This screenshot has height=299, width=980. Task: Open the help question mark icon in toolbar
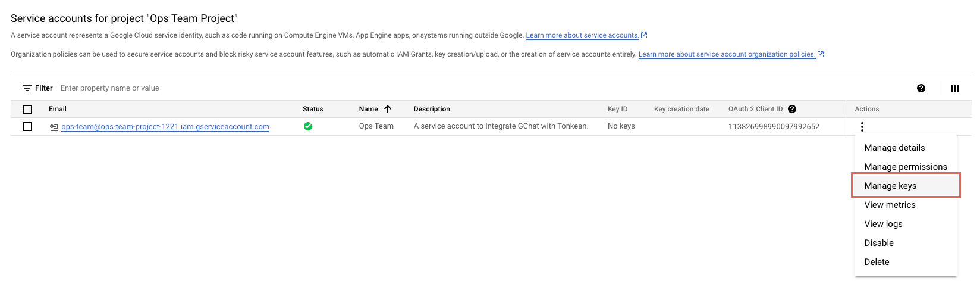(921, 88)
